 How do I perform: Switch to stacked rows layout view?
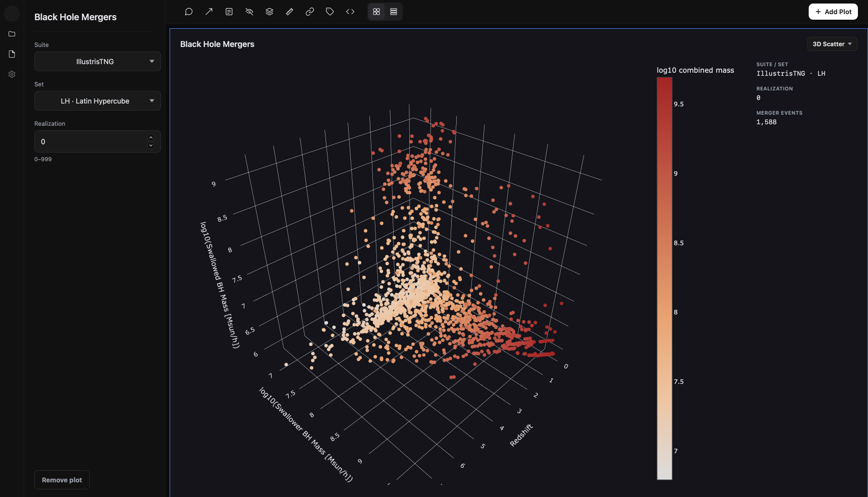tap(394, 12)
